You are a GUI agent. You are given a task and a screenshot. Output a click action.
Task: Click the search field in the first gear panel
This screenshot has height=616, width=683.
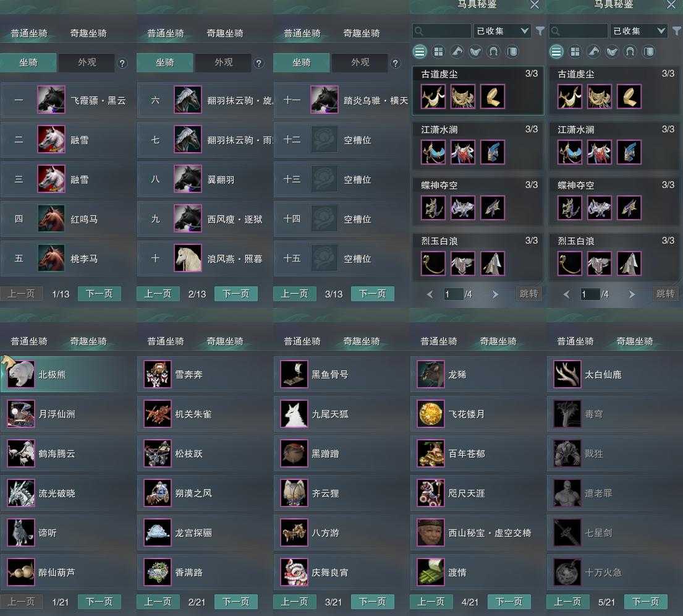coord(442,31)
